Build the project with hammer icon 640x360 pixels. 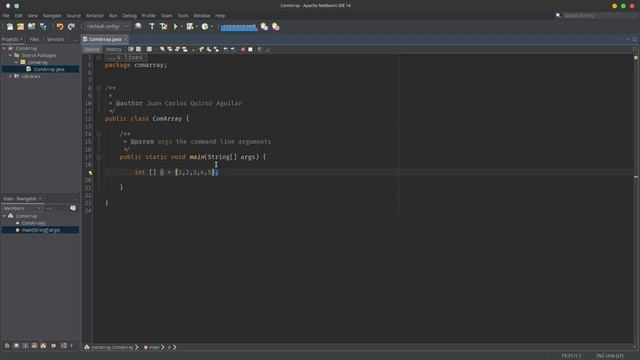click(x=152, y=27)
